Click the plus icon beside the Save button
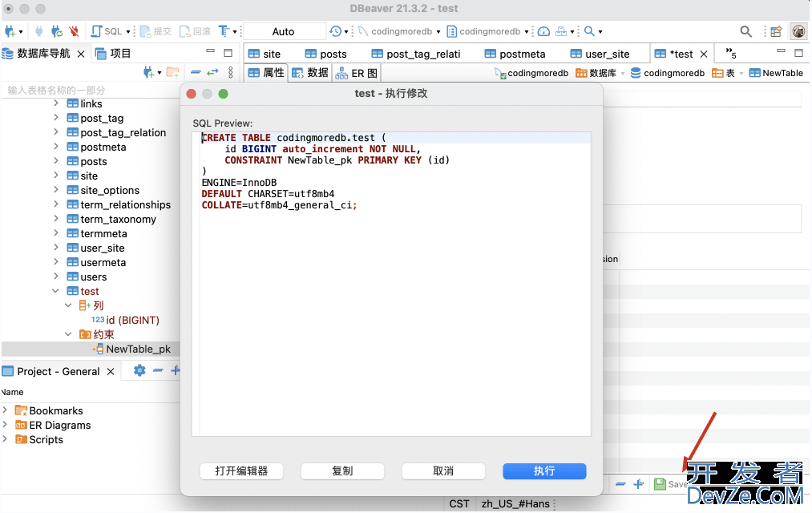812x513 pixels. click(639, 484)
